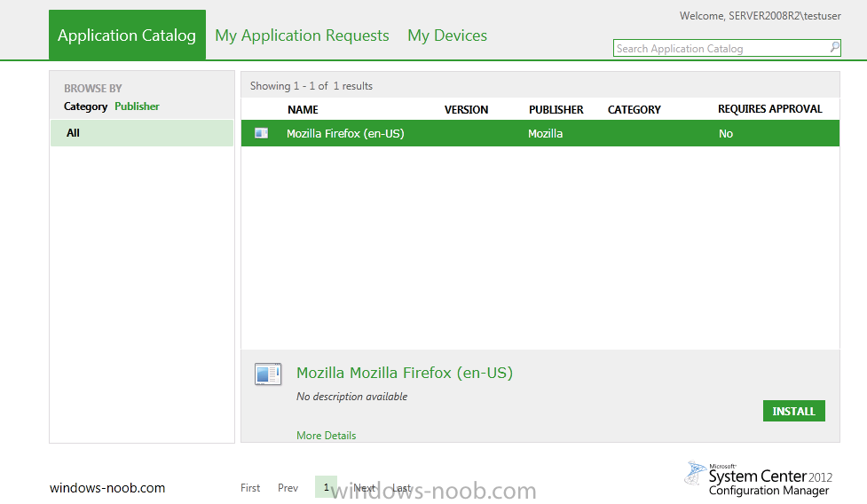Go to the My Devices tab
The width and height of the screenshot is (867, 504).
pos(447,35)
